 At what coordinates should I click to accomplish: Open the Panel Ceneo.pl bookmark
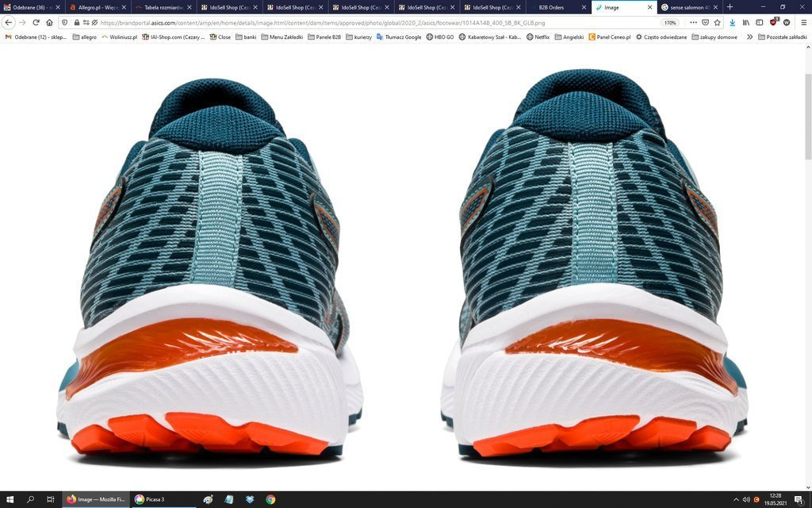609,37
